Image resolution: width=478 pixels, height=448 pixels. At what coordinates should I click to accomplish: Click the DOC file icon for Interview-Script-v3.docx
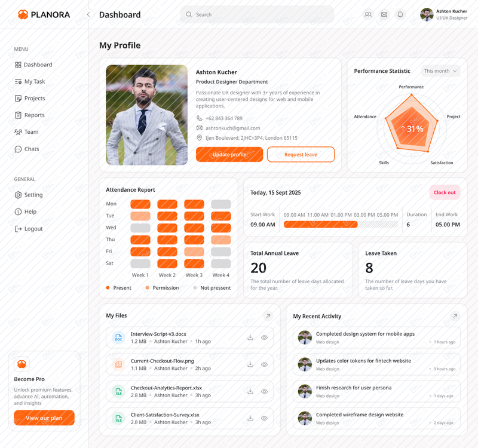[x=118, y=337]
